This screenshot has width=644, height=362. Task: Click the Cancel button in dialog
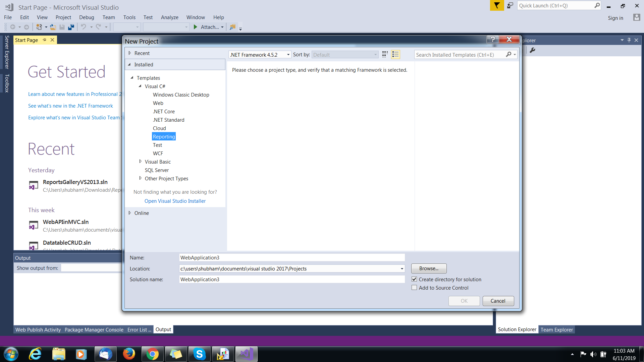[498, 301]
